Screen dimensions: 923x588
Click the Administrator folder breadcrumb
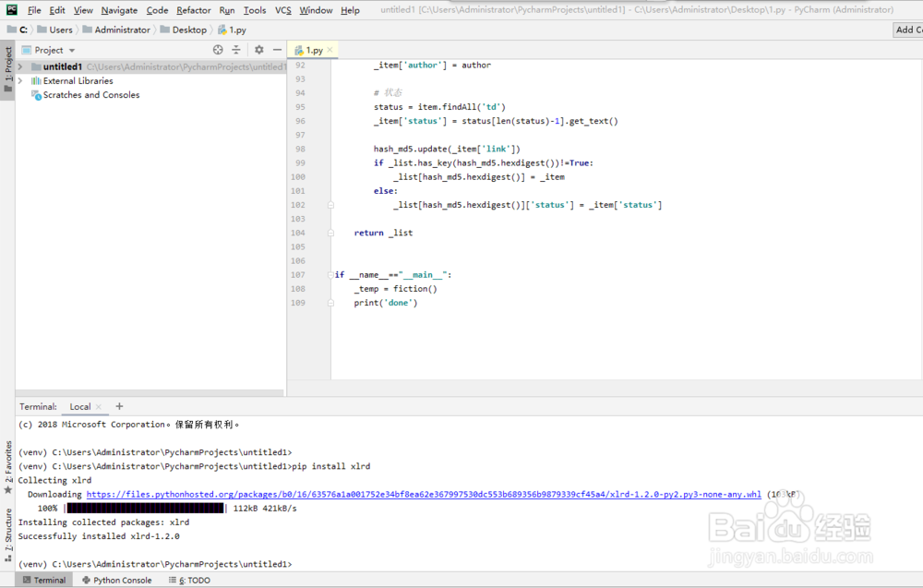click(x=116, y=30)
